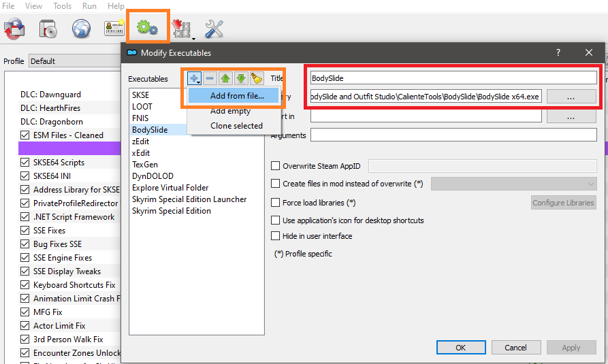Screen dimensions: 608x364
Task: Click the Modify Executables gears toolbar icon
Action: (147, 27)
